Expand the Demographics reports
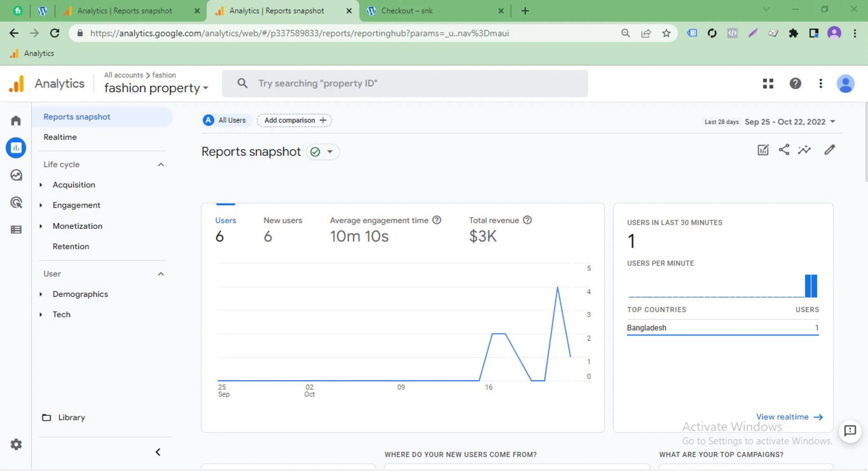The width and height of the screenshot is (868, 471). coord(41,294)
